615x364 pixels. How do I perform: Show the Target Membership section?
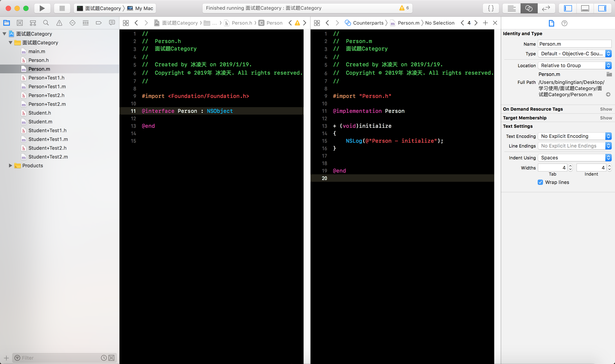point(606,118)
